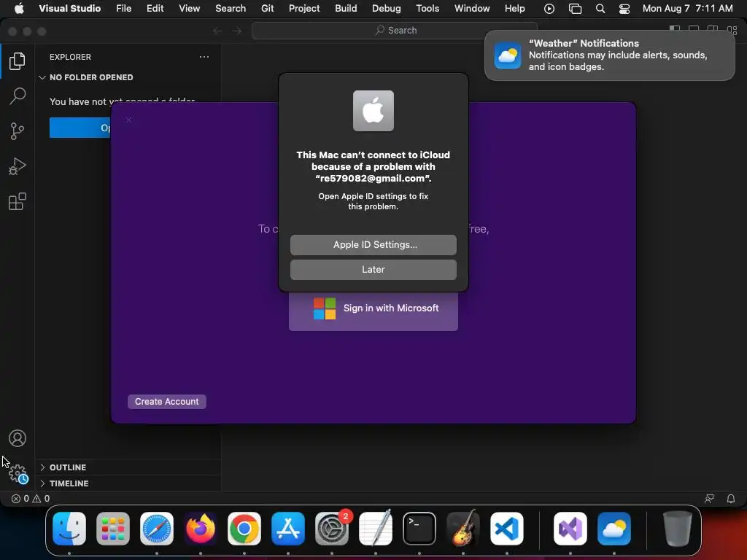Viewport: 747px width, 560px height.
Task: Open System Settings from the Dock
Action: click(332, 529)
